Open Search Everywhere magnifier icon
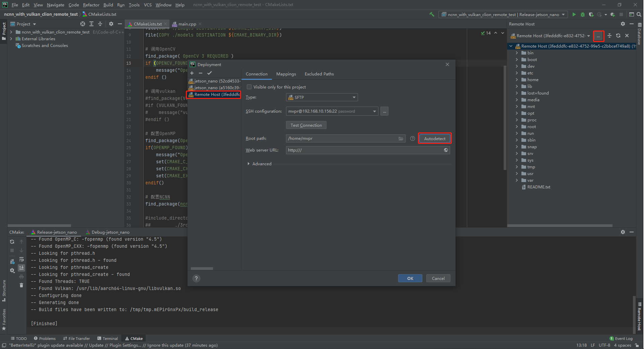644x349 pixels. point(639,14)
